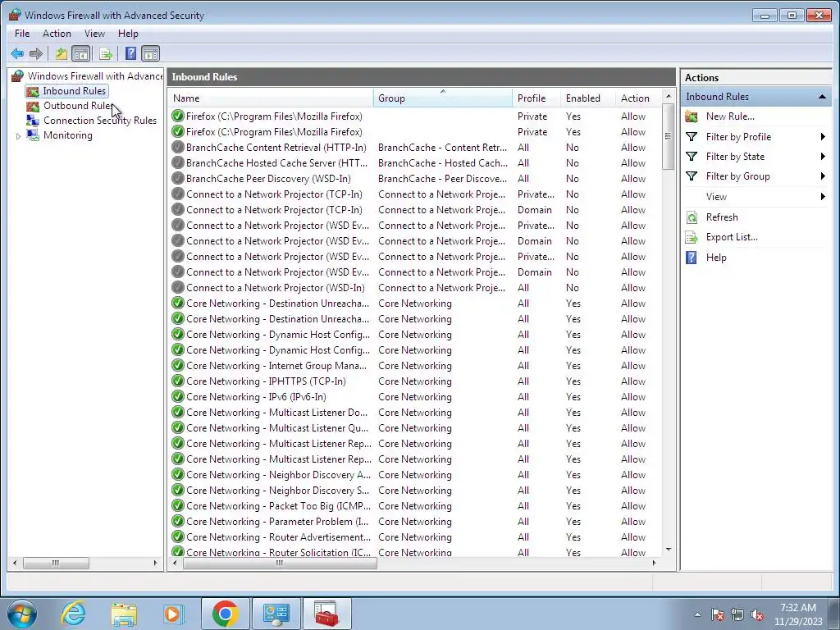This screenshot has height=630, width=840.
Task: Open Windows Explorer folder on taskbar
Action: pyautogui.click(x=124, y=614)
